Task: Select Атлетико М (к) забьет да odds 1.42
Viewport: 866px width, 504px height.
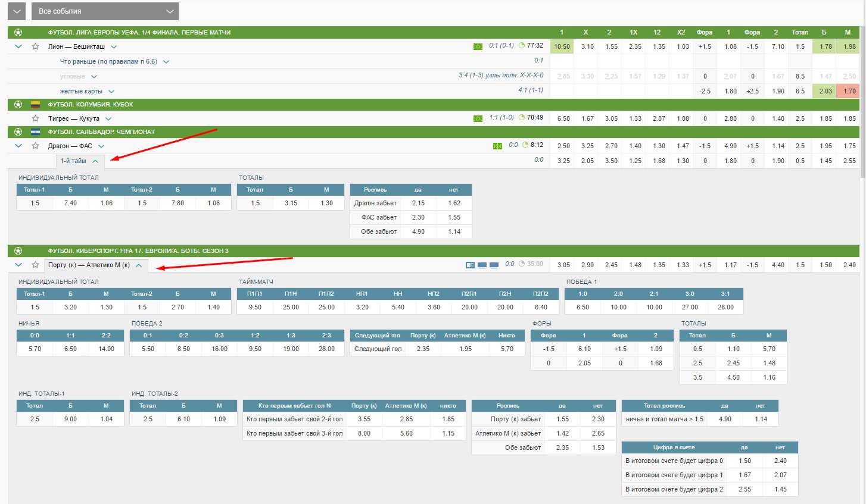Action: coord(562,433)
